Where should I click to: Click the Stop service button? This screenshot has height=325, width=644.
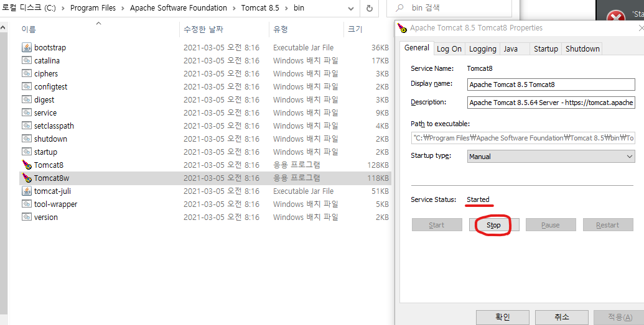494,225
